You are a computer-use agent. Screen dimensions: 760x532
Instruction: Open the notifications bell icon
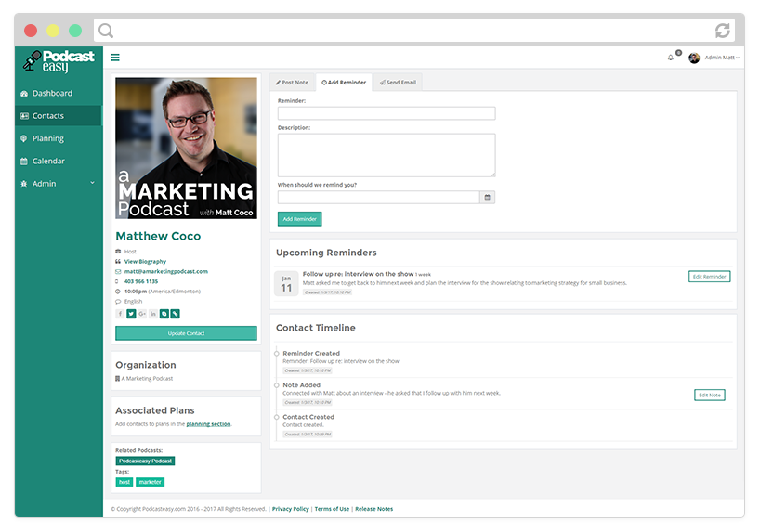pos(671,58)
